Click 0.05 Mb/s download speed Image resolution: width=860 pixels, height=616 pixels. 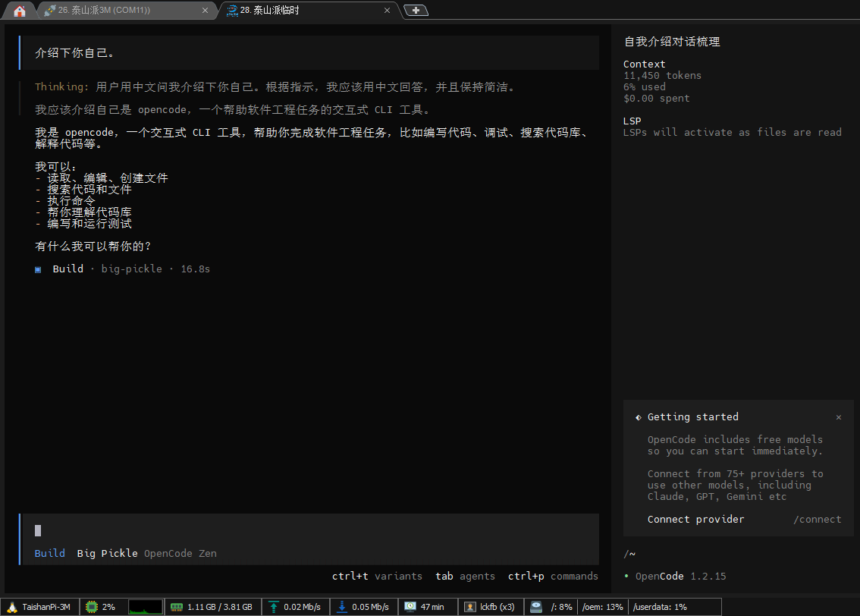pos(370,607)
